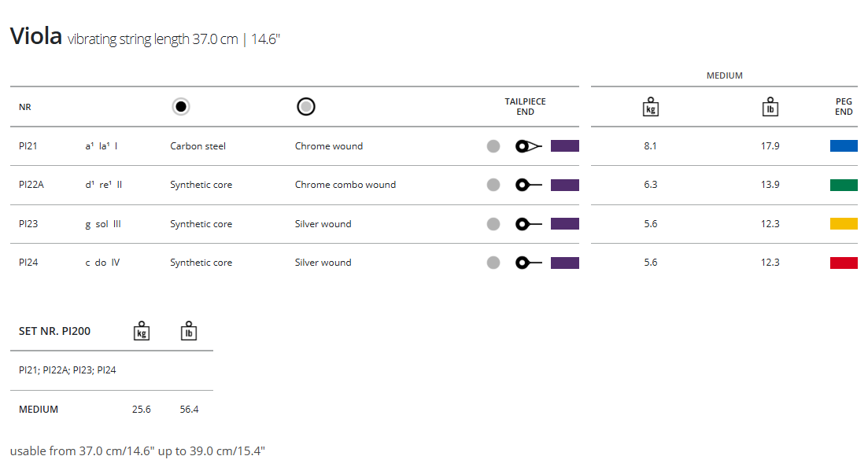Click the kg icon beside SET NR. PI200
This screenshot has width=868, height=467.
(x=142, y=331)
